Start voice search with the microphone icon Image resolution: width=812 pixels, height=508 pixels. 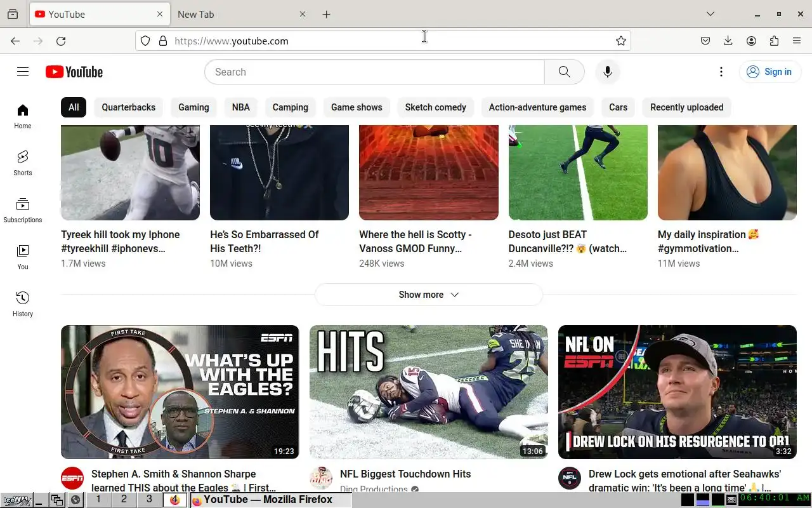pyautogui.click(x=608, y=72)
